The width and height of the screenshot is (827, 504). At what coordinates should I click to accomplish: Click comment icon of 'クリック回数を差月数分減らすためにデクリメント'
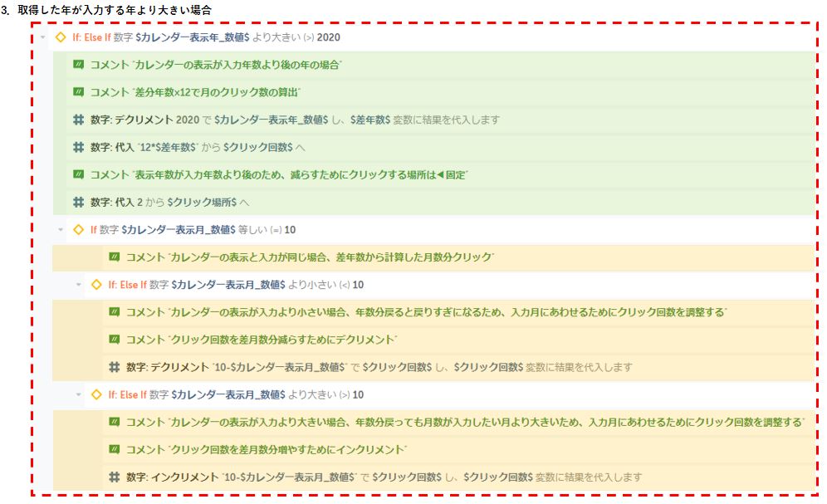(x=114, y=339)
